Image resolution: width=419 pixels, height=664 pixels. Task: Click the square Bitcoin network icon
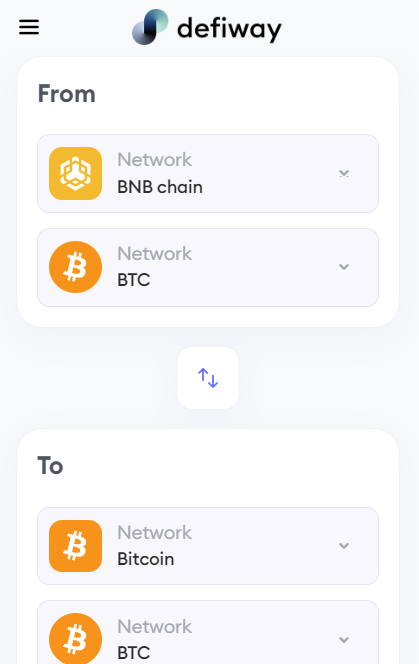coord(75,546)
